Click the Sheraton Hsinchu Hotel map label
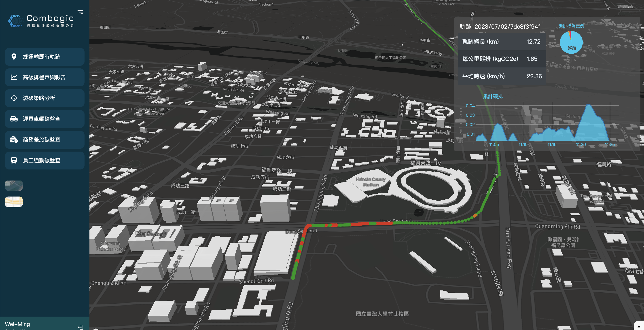The width and height of the screenshot is (644, 330). point(110,246)
